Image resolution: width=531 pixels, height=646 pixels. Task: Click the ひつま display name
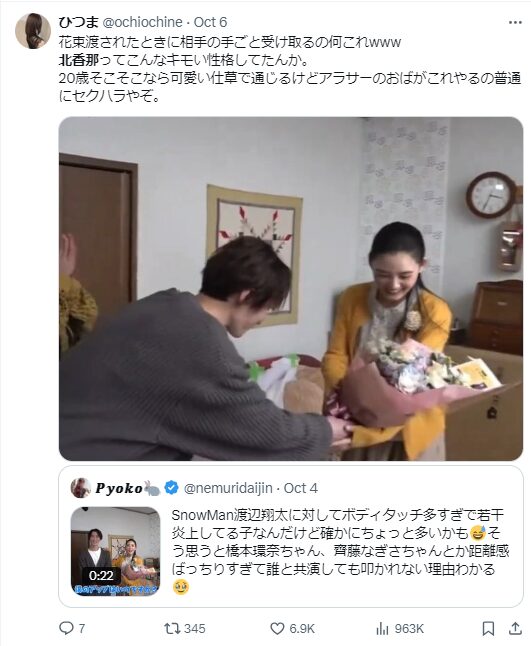click(78, 22)
